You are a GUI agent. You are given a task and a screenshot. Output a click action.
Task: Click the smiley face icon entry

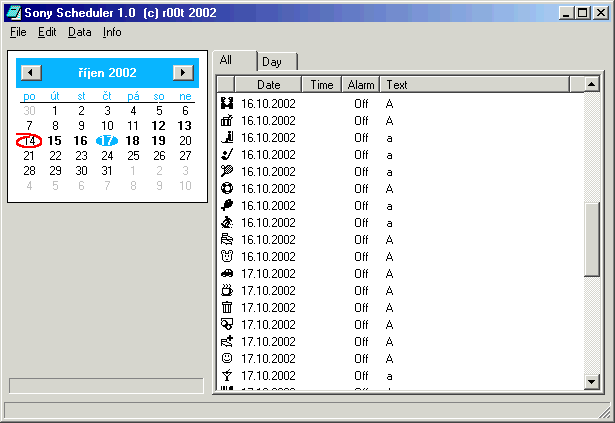pyautogui.click(x=227, y=359)
